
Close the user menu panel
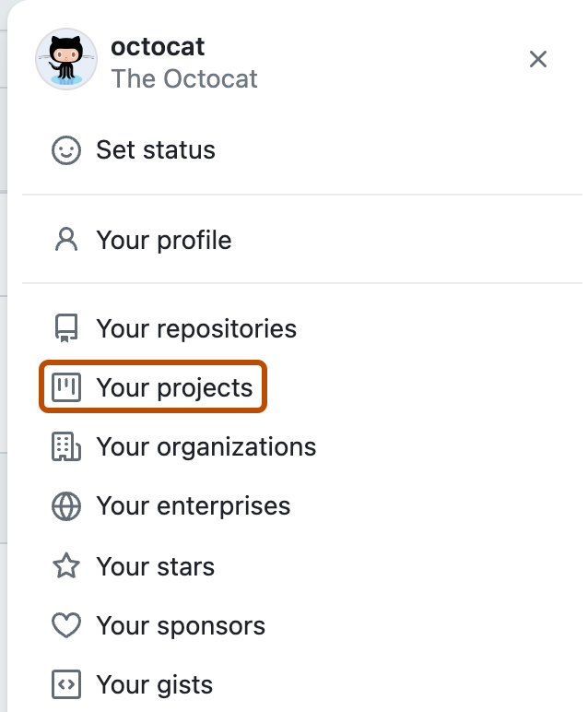click(x=538, y=60)
